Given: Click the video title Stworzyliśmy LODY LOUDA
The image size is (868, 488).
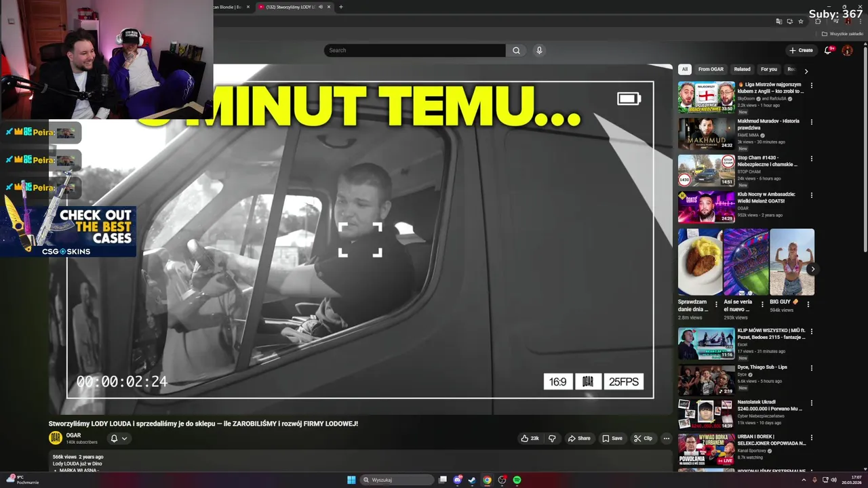Looking at the screenshot, I should 203,424.
